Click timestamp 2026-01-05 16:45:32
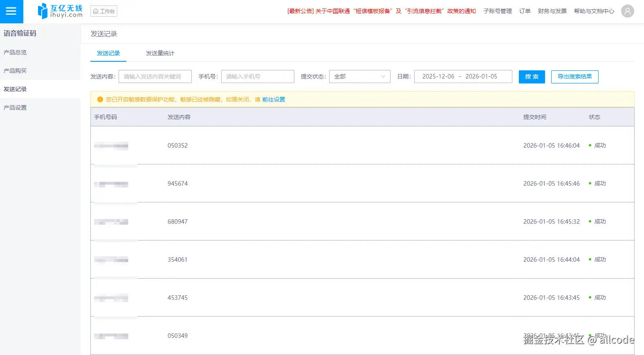This screenshot has width=644, height=355. pos(552,222)
